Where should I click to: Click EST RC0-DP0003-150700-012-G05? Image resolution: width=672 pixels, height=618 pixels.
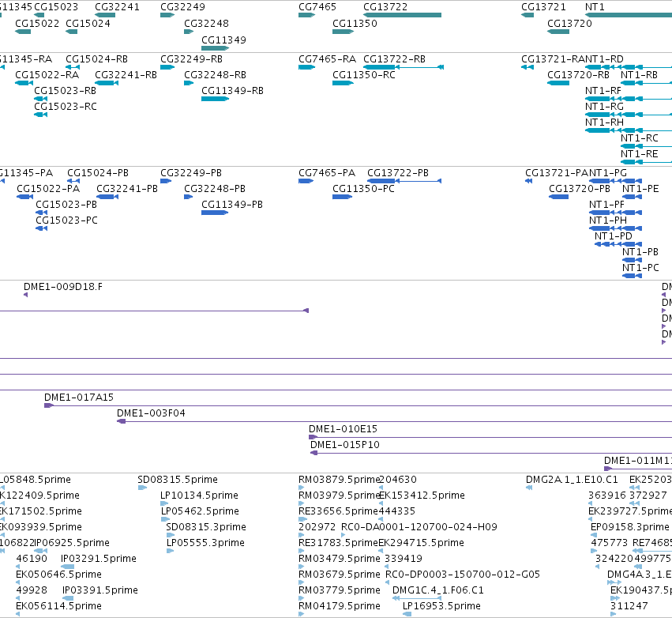[x=463, y=575]
